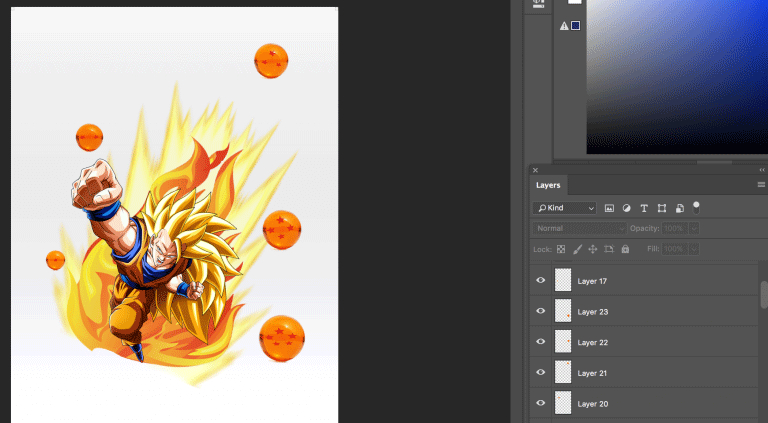Viewport: 768px width, 423px height.
Task: Click the lock transparent pixels icon
Action: pyautogui.click(x=561, y=248)
